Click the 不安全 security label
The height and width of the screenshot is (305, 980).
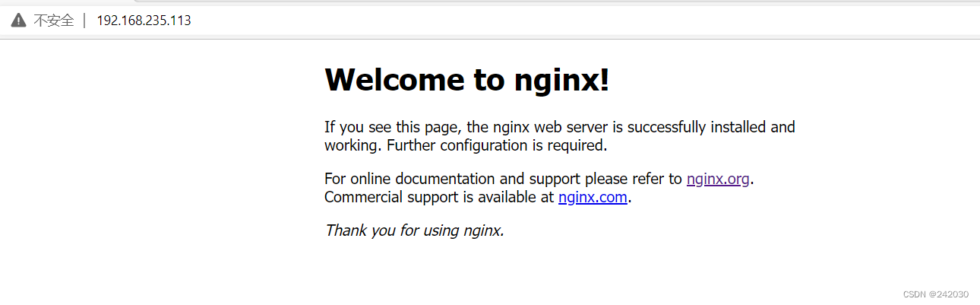click(54, 21)
